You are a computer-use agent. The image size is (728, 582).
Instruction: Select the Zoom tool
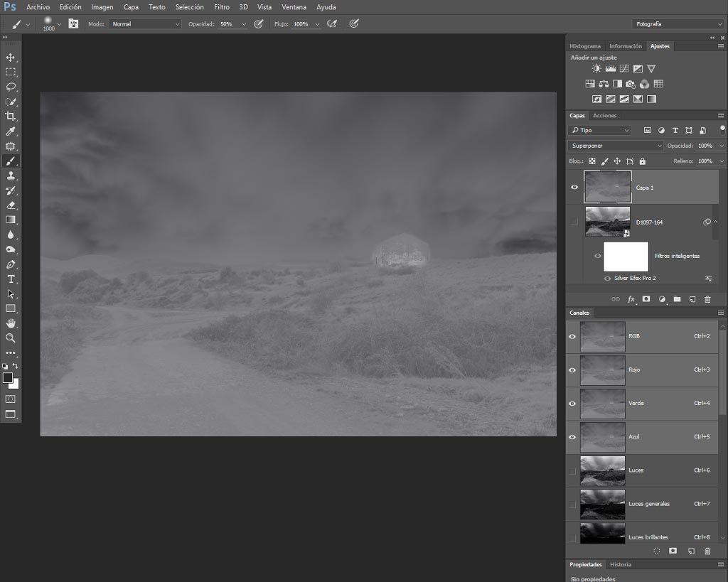tap(10, 338)
